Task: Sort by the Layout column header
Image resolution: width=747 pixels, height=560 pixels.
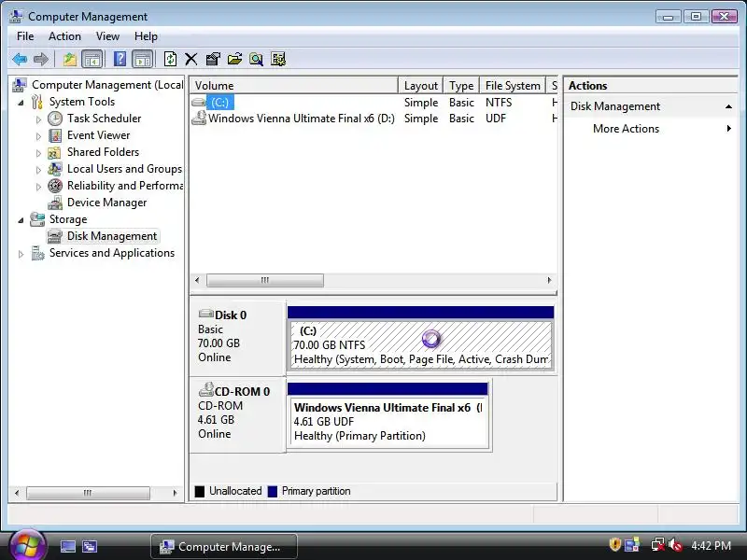Action: tap(421, 86)
